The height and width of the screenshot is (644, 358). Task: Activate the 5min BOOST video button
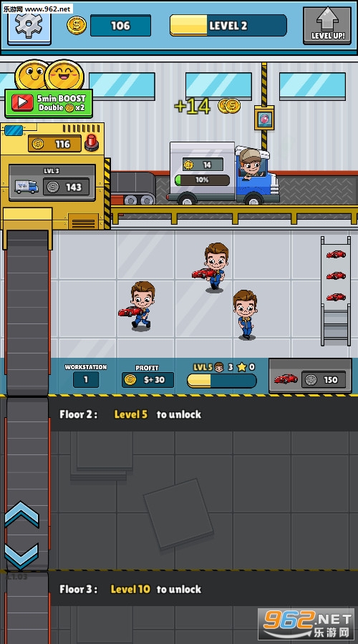click(49, 103)
